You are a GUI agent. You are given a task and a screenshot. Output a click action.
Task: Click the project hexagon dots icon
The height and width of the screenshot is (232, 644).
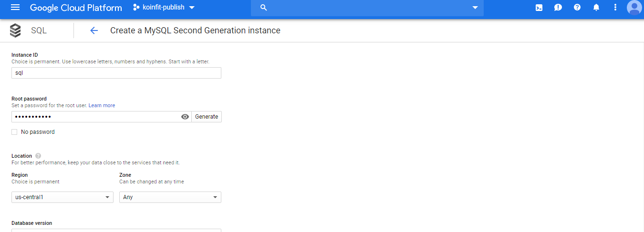click(x=136, y=8)
